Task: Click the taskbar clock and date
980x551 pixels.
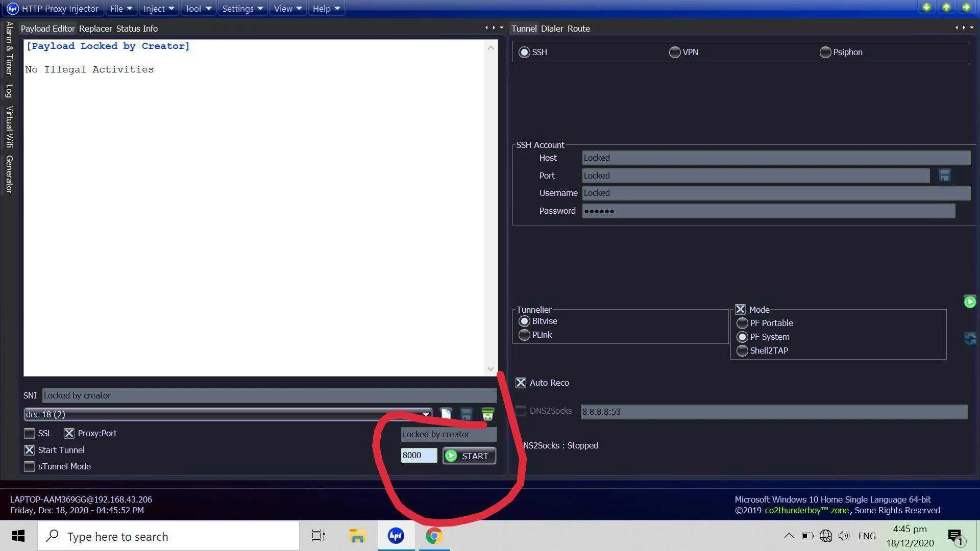Action: tap(910, 536)
